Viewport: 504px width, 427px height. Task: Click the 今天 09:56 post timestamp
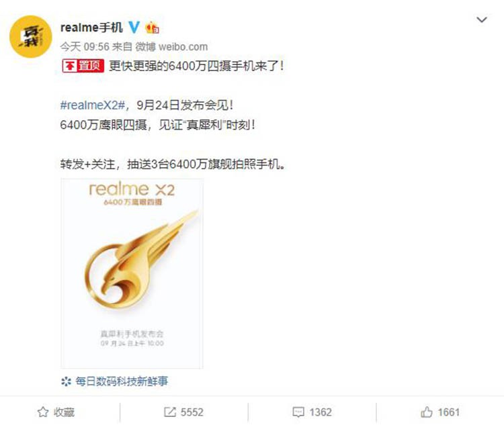[x=85, y=47]
